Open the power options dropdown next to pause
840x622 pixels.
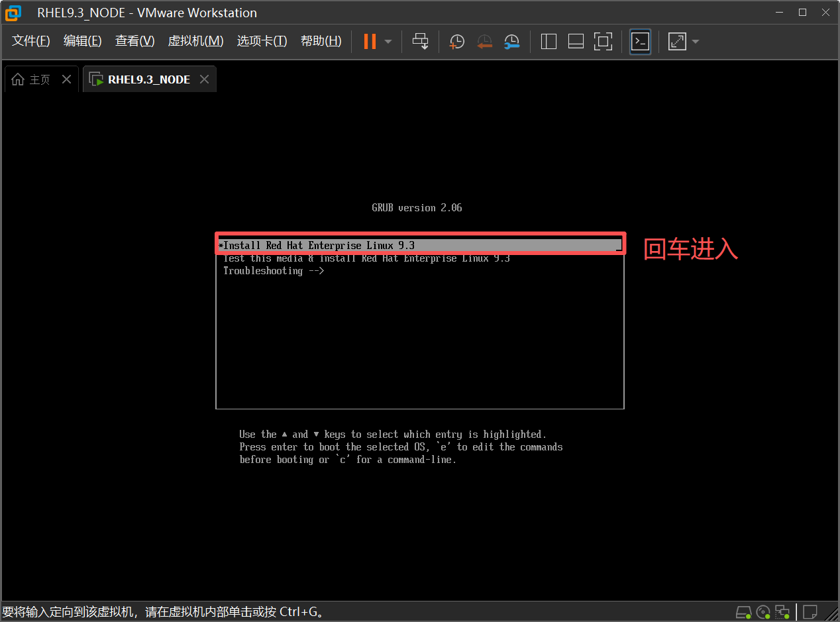388,42
